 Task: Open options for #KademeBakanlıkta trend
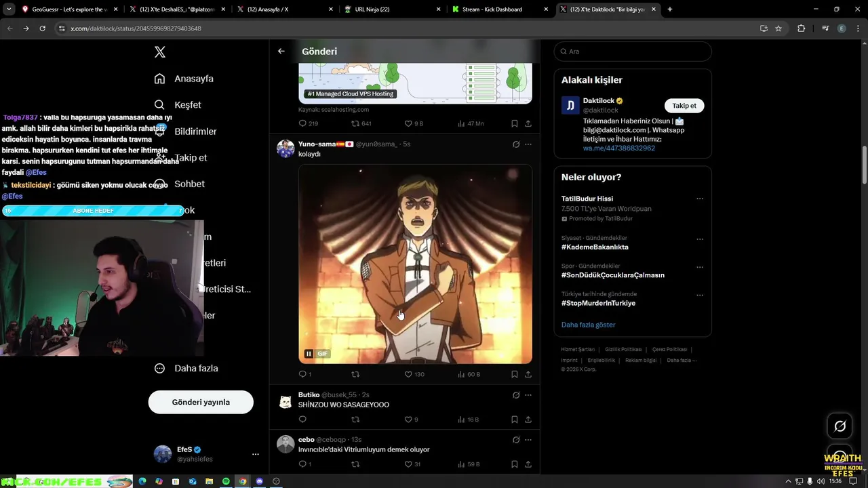[x=700, y=239]
